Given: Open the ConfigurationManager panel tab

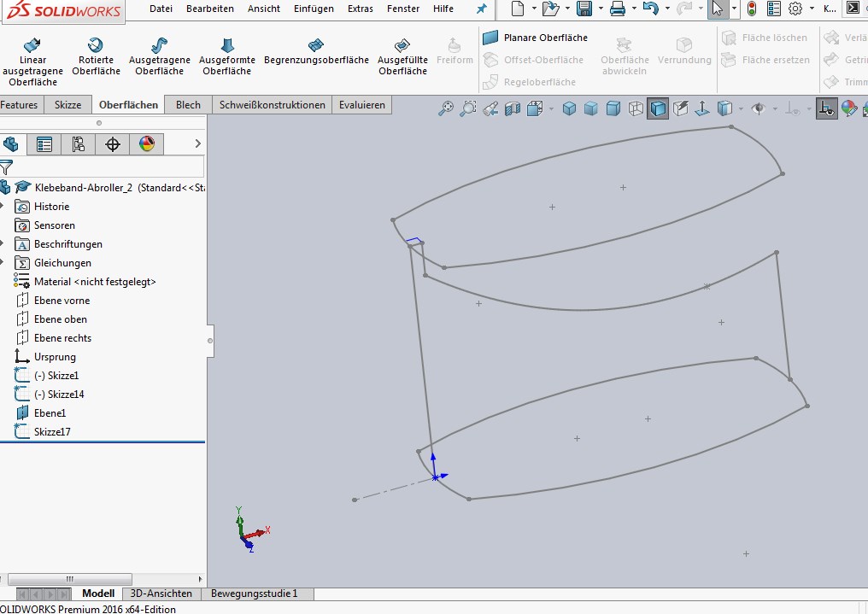Looking at the screenshot, I should click(78, 144).
